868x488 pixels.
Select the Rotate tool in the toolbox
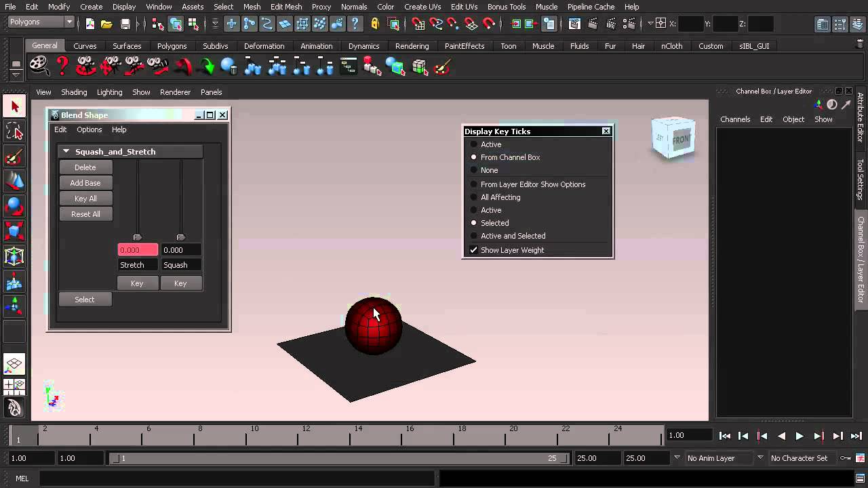coord(14,206)
